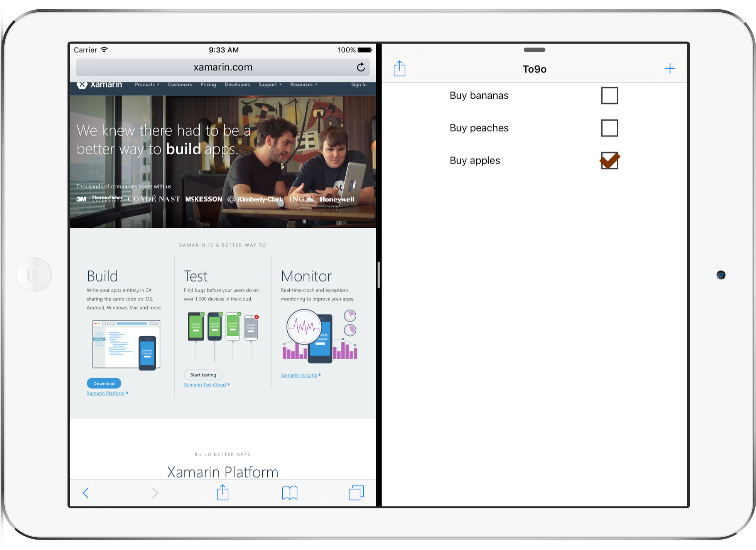Toggle the Buy bananas checkbox
This screenshot has height=550, width=756.
[x=609, y=96]
